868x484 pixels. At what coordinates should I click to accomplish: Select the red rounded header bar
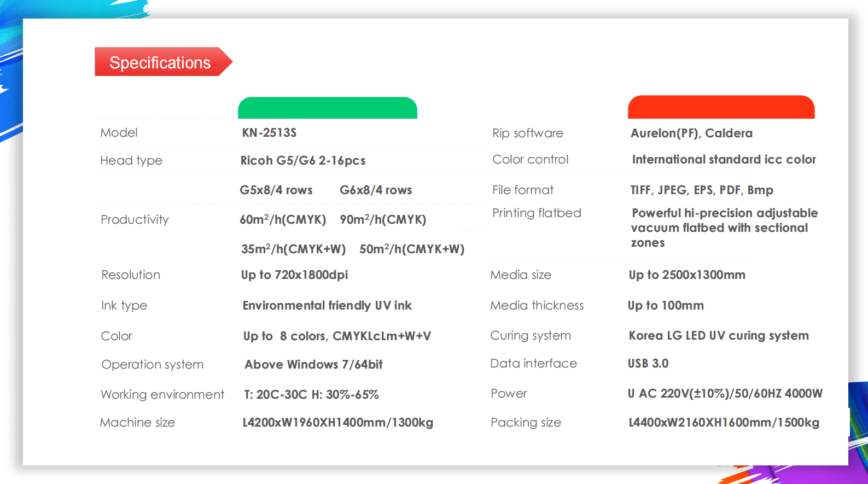pyautogui.click(x=721, y=107)
